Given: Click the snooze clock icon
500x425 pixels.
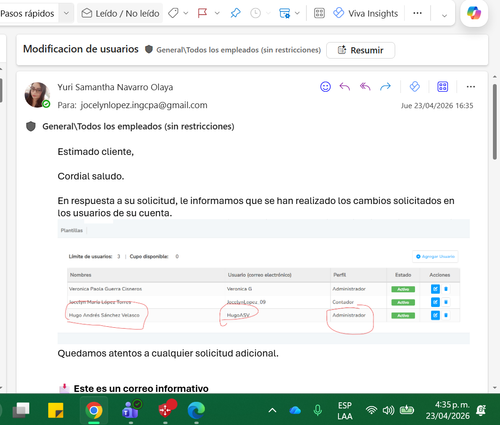Looking at the screenshot, I should (255, 13).
